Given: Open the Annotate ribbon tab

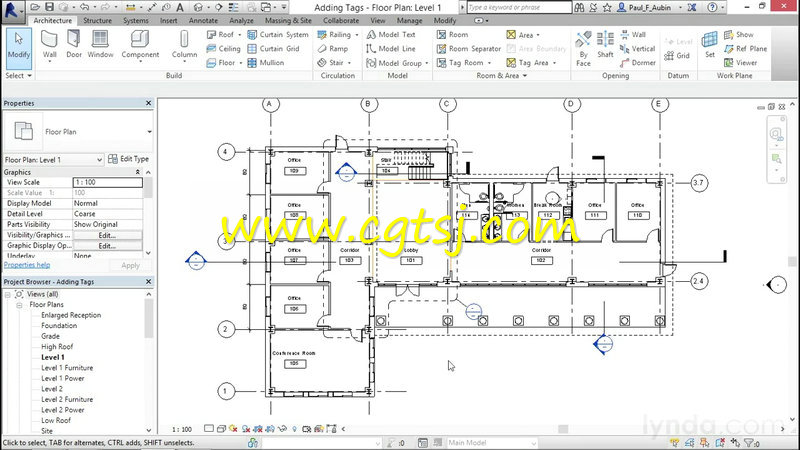Looking at the screenshot, I should pyautogui.click(x=203, y=20).
